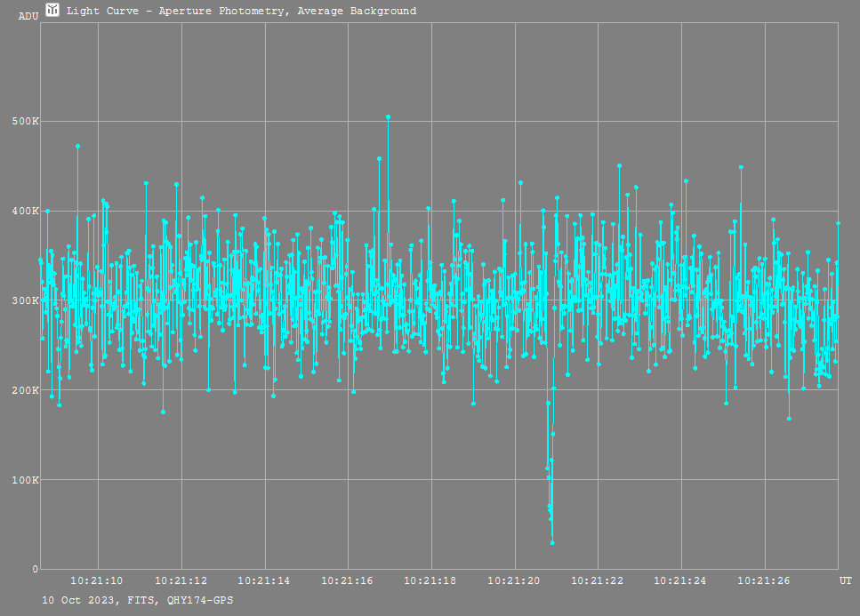Click the 10:21:12 time label
The width and height of the screenshot is (860, 616).
pyautogui.click(x=181, y=581)
